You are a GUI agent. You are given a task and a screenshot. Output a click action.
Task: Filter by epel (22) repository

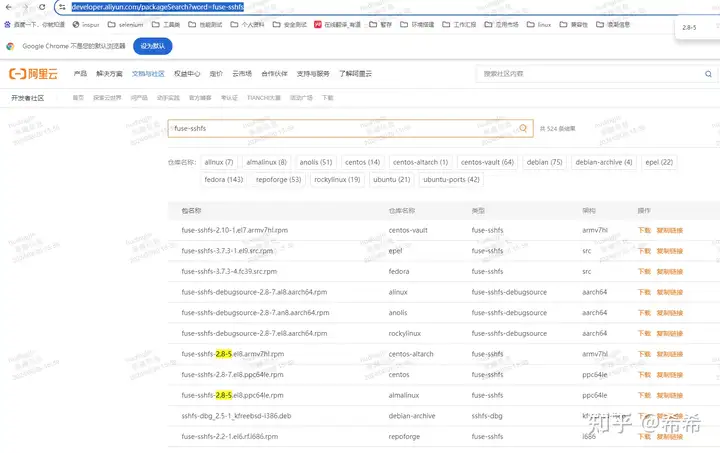point(659,162)
